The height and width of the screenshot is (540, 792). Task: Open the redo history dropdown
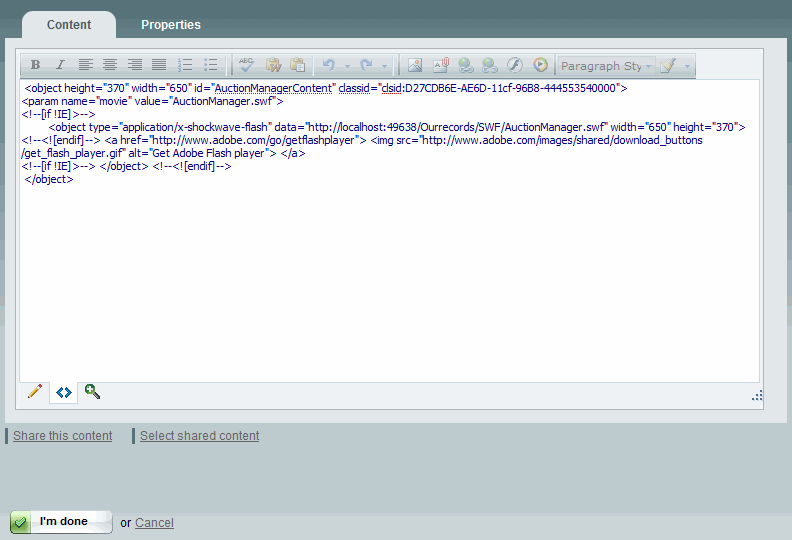[x=384, y=66]
